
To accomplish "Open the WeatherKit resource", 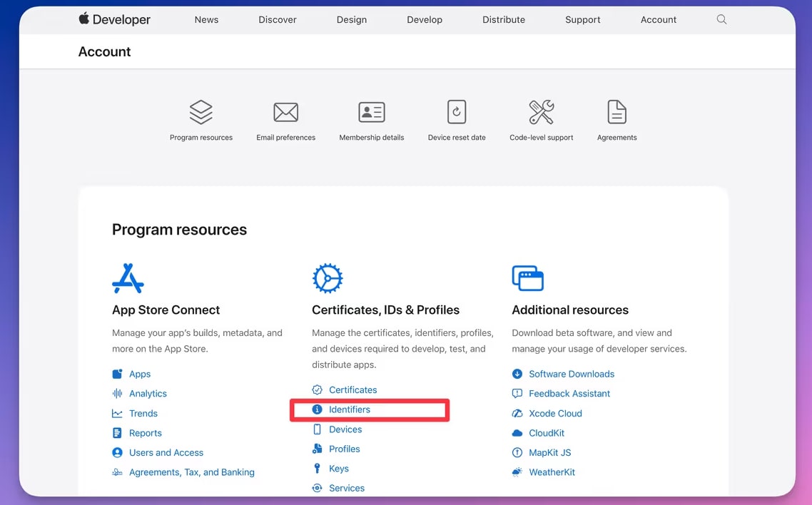I will tap(552, 471).
